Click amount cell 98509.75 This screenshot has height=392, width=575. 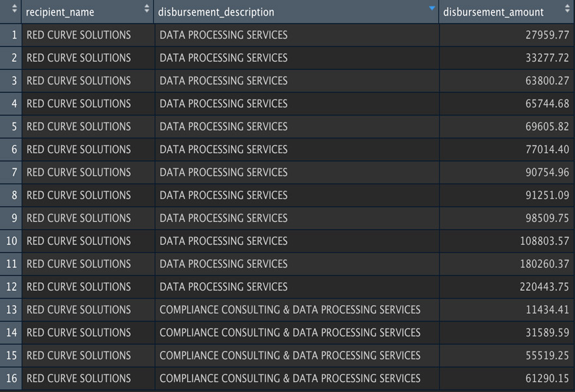point(506,218)
